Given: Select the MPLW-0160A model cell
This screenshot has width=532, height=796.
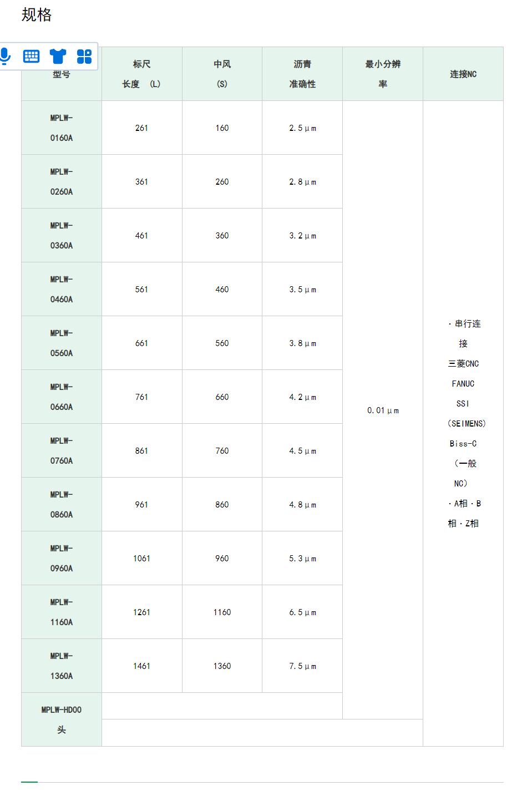Looking at the screenshot, I should coord(62,128).
